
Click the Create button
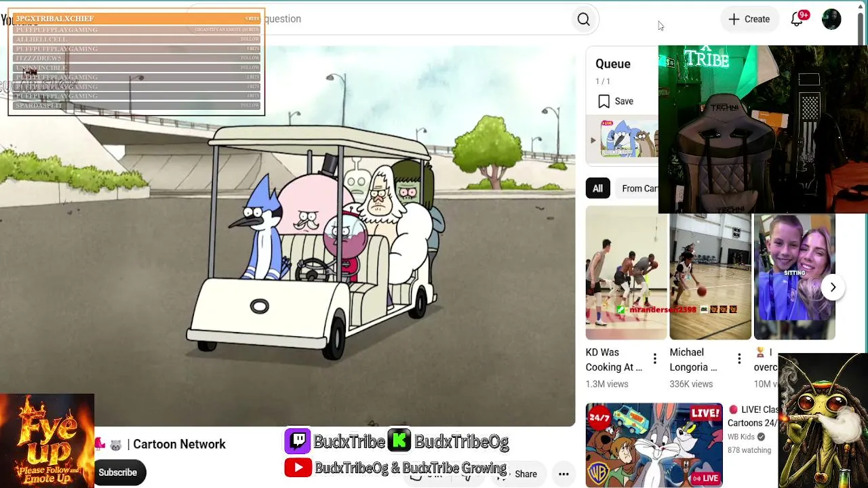pyautogui.click(x=749, y=19)
